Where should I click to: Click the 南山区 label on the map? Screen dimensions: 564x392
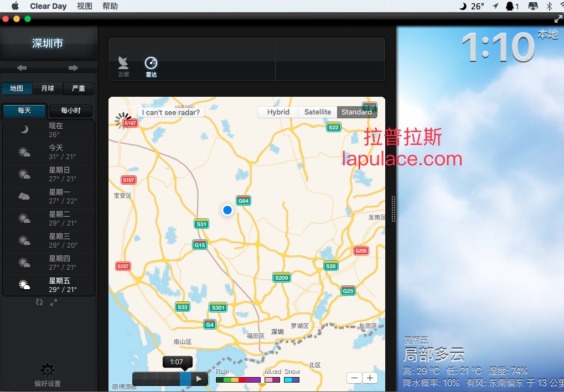[183, 342]
